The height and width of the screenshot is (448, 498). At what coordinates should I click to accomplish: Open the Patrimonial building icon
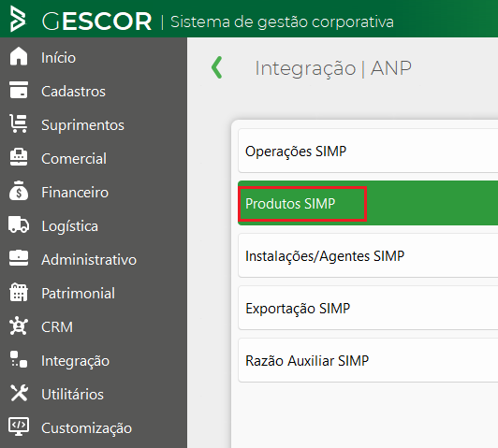(x=19, y=292)
